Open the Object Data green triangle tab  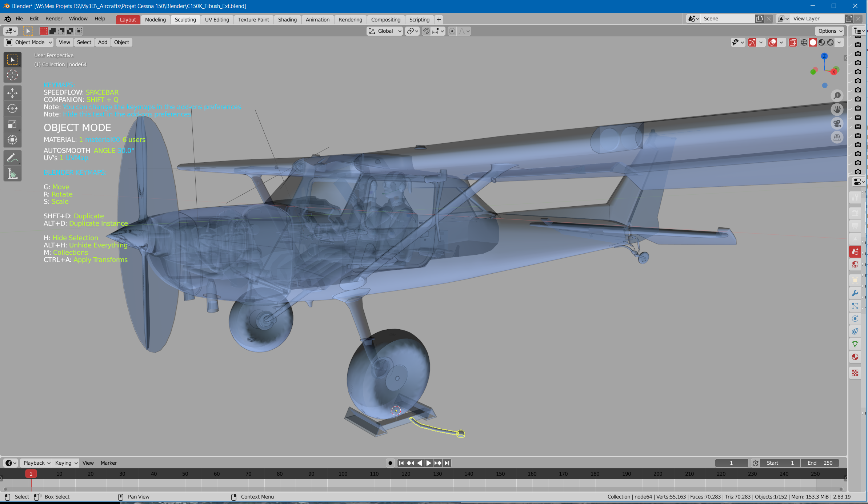pos(855,344)
